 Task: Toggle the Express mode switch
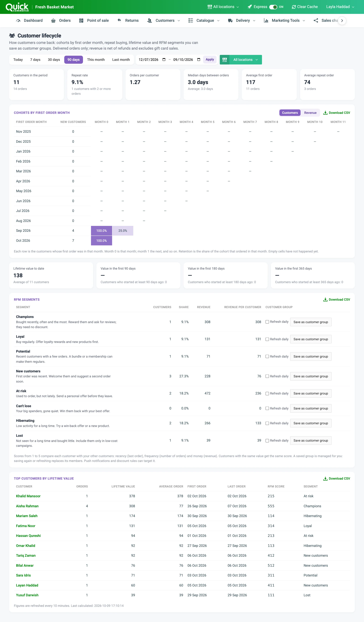click(273, 7)
